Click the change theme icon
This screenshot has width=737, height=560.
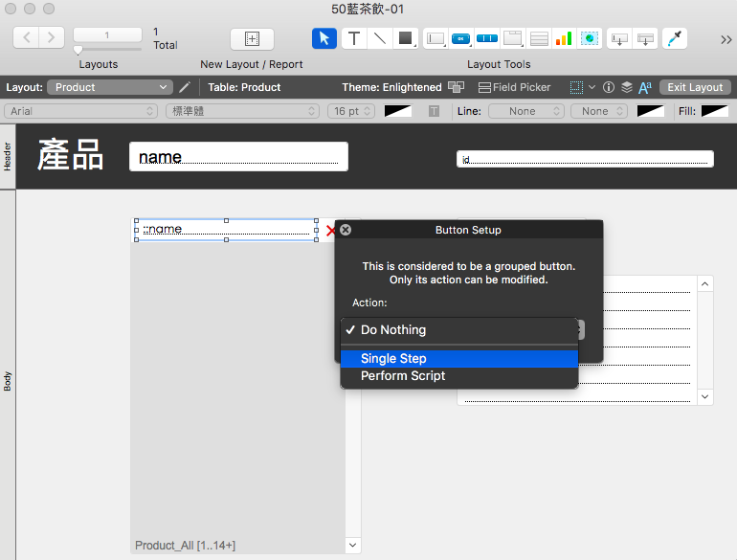[456, 87]
